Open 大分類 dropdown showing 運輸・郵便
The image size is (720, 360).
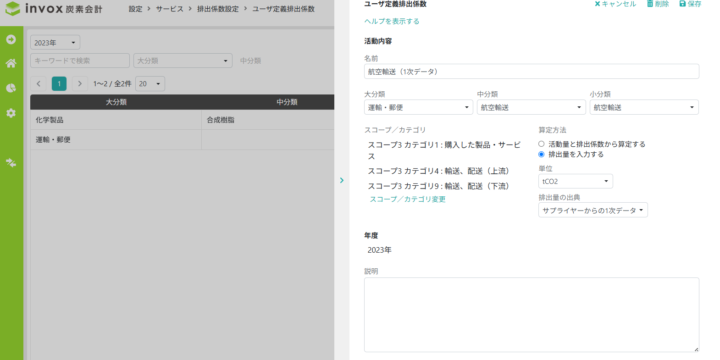418,107
